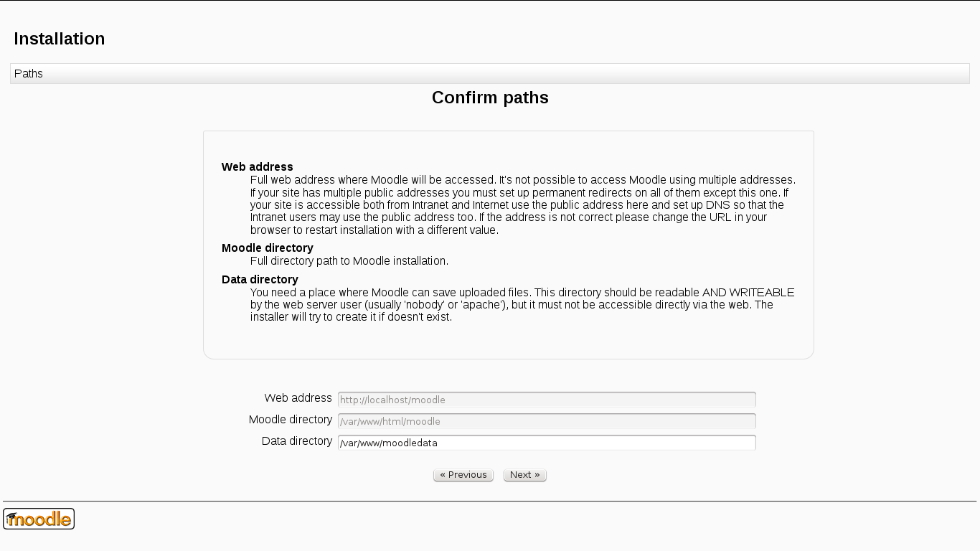Select the disabled Moodle directory field
Screen dimensions: 980x551
tap(547, 421)
